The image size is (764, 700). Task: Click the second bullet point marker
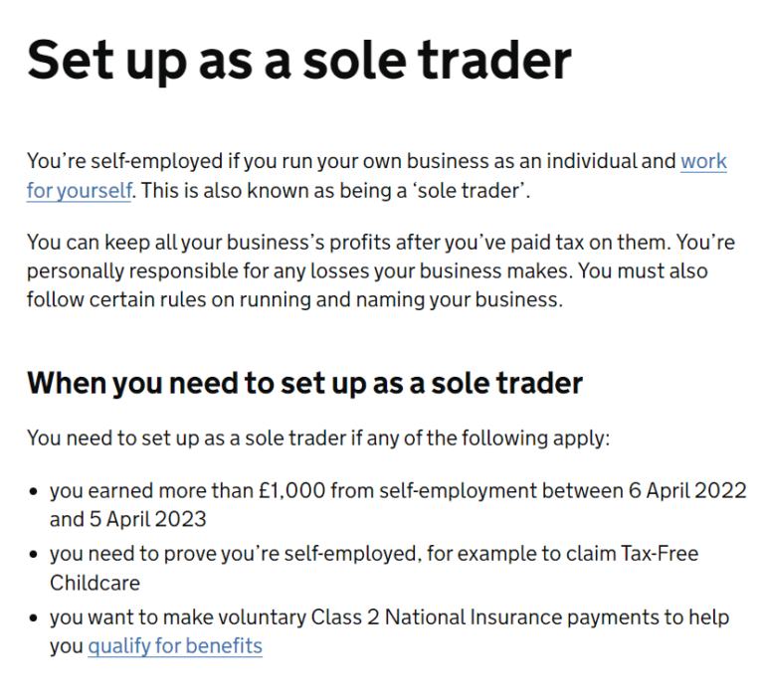(35, 555)
